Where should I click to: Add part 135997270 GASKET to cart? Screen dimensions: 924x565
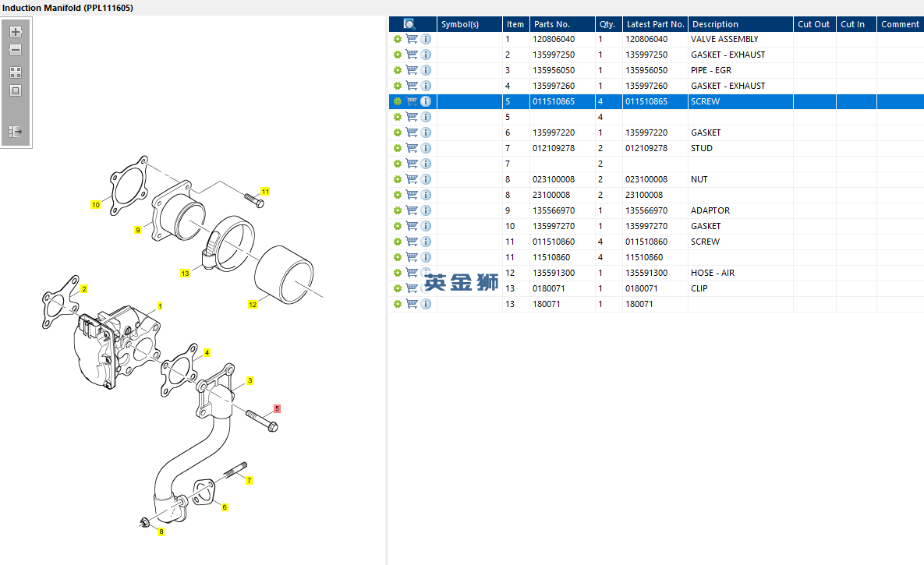[412, 226]
